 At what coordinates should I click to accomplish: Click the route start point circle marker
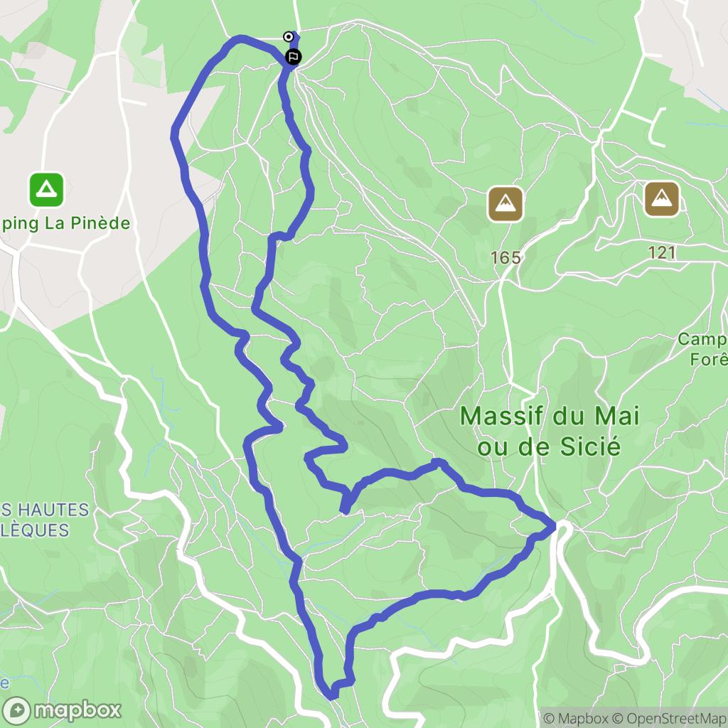coord(289,37)
